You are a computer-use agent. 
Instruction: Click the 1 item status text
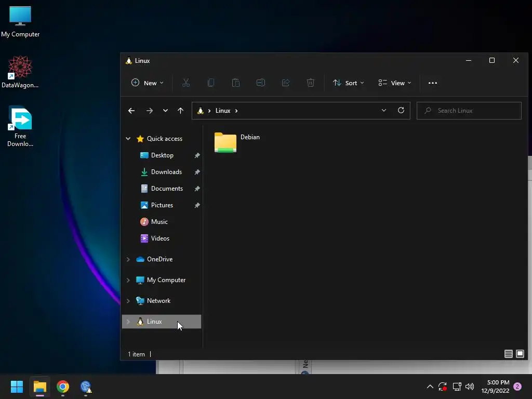pyautogui.click(x=137, y=354)
